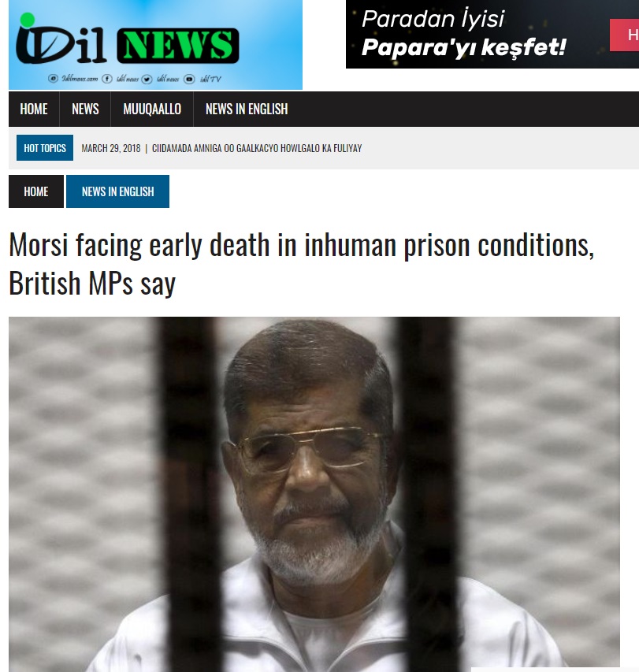The width and height of the screenshot is (639, 672).
Task: Open the Ciidamada Amniga Gaalkacyo headline
Action: [x=257, y=148]
